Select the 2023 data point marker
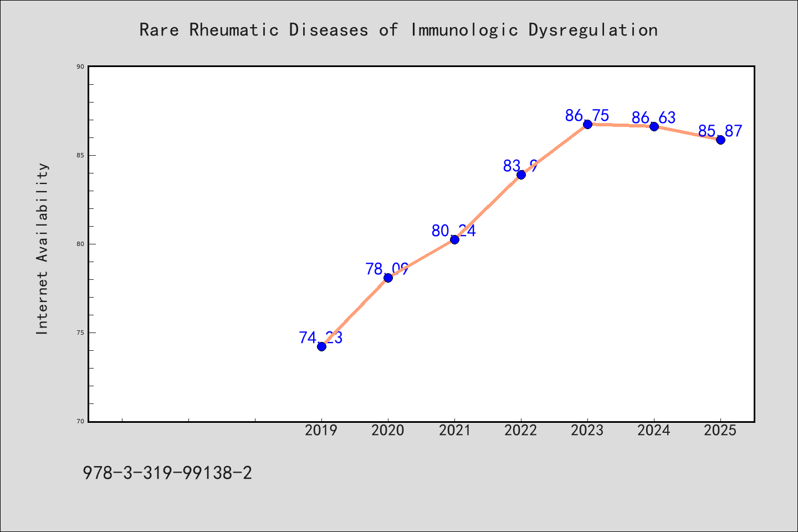Viewport: 798px width, 532px height. point(587,124)
